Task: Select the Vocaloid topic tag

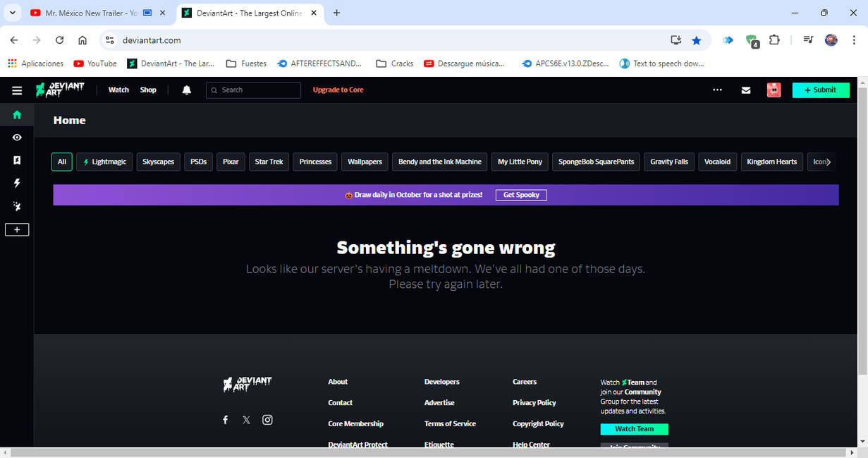Action: tap(717, 162)
